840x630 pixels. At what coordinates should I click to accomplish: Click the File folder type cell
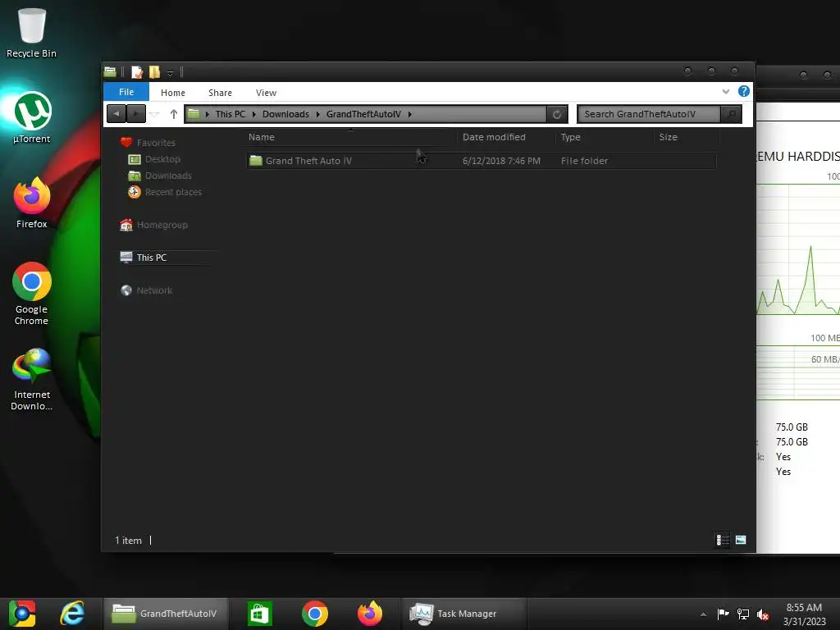(584, 161)
